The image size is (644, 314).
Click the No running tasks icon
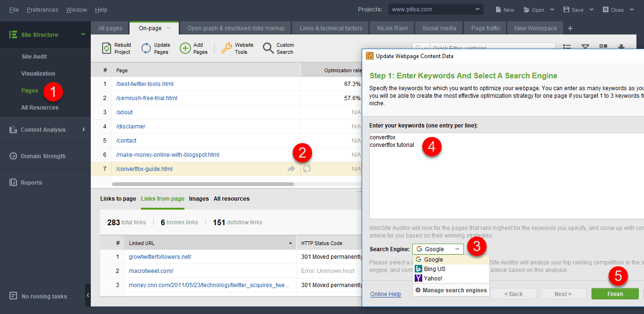pos(14,296)
